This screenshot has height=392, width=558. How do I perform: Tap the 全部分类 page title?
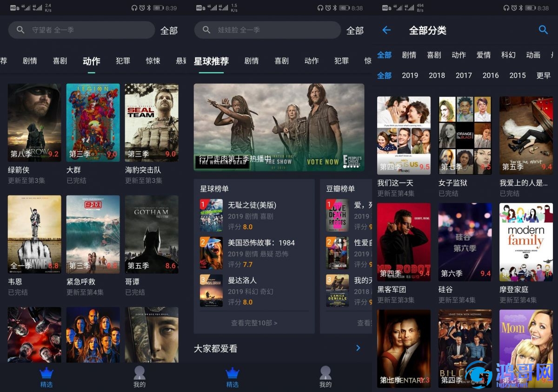pos(428,31)
